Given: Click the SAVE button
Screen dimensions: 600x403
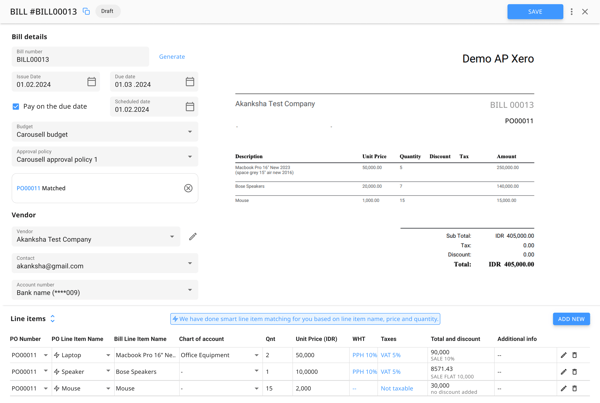Looking at the screenshot, I should 535,12.
